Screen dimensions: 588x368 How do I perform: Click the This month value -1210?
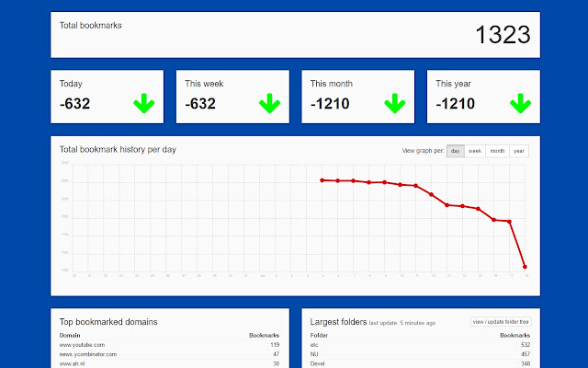click(x=330, y=104)
